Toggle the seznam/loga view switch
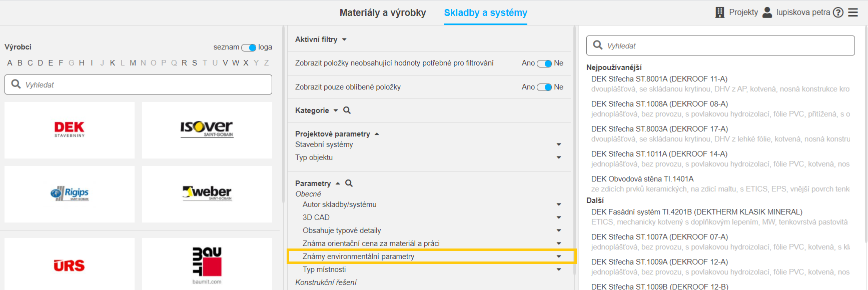Viewport: 868px width, 290px height. coord(249,47)
